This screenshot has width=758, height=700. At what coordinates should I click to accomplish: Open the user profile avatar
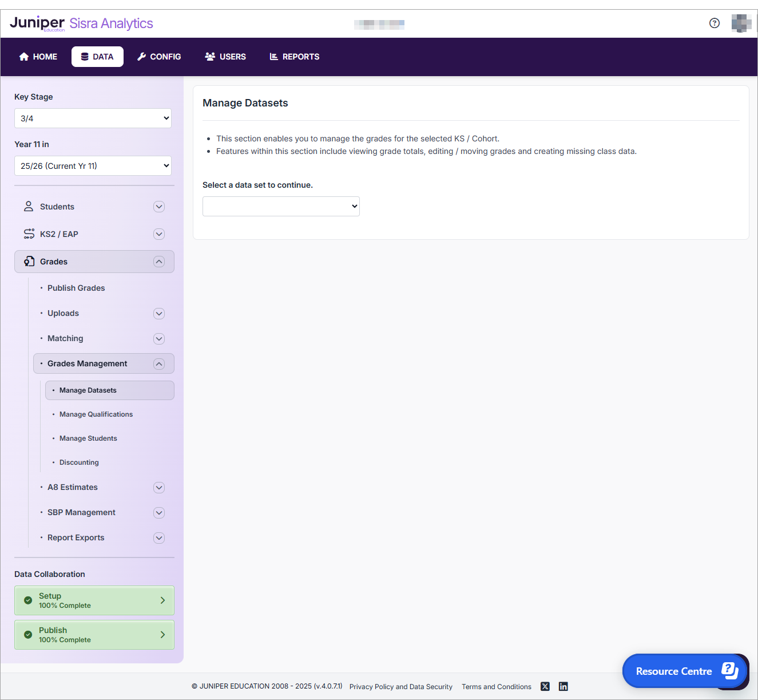(x=741, y=23)
